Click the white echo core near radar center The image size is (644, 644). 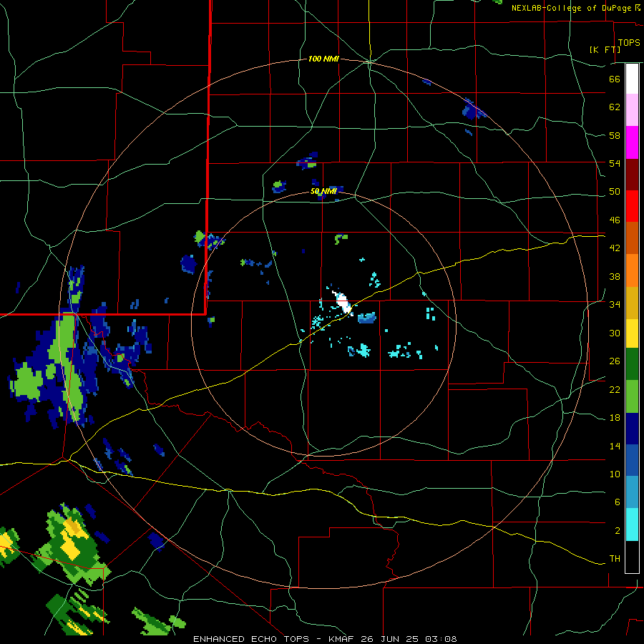pos(343,302)
